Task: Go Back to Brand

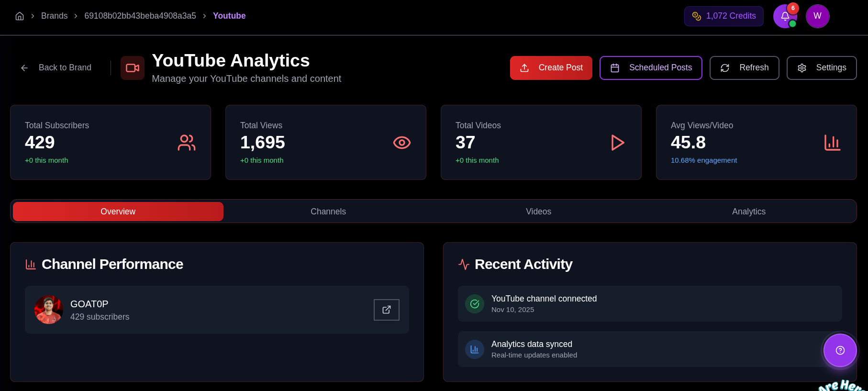Action: 56,67
